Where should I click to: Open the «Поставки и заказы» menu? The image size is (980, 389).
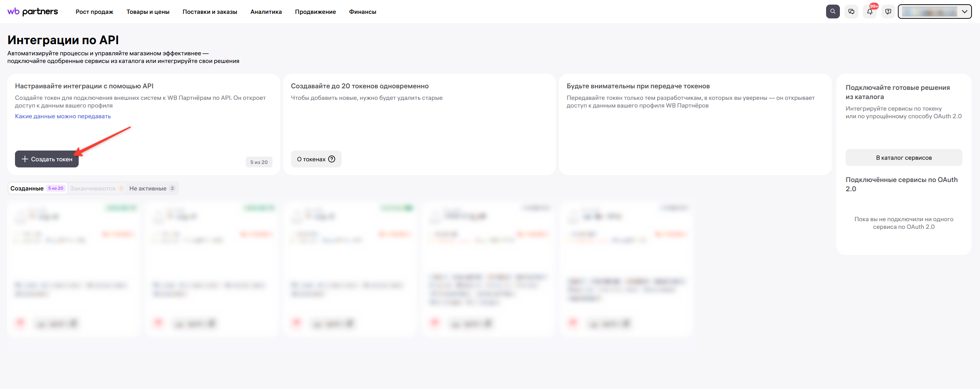pos(210,12)
